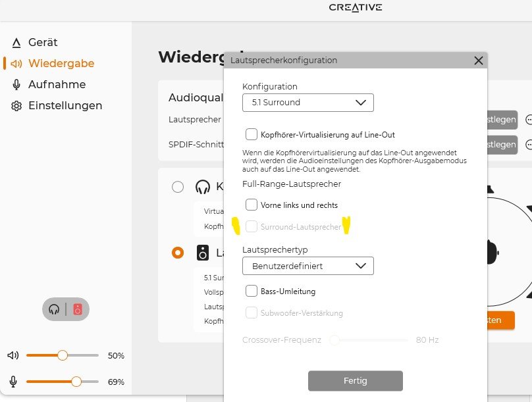Image resolution: width=532 pixels, height=402 pixels.
Task: Click the Wiedergabe speaker icon in the sidebar
Action: [x=16, y=63]
